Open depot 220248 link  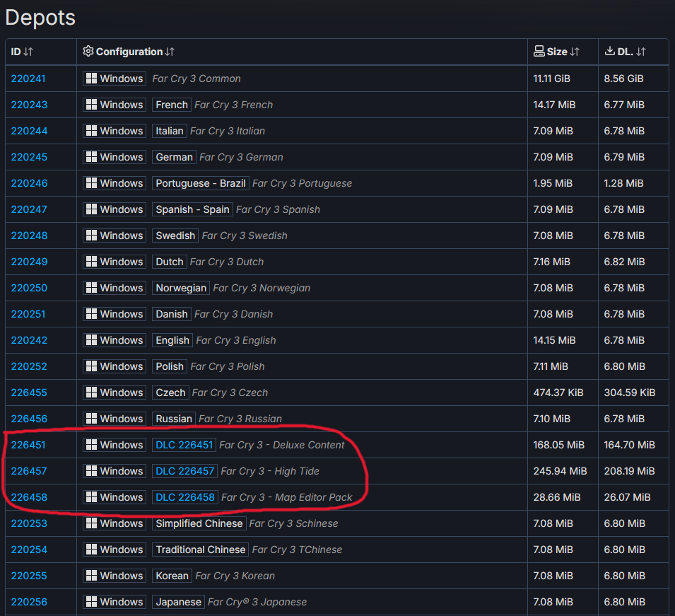pyautogui.click(x=29, y=236)
